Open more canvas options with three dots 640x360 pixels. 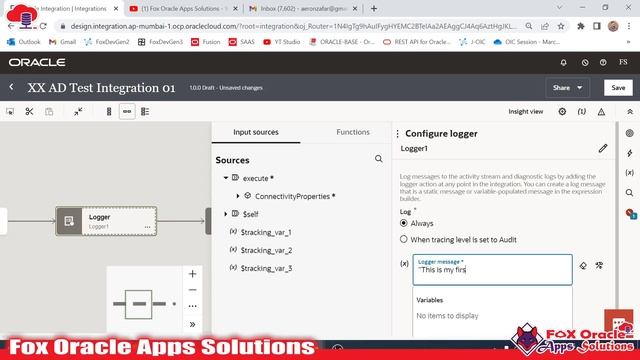click(x=192, y=306)
